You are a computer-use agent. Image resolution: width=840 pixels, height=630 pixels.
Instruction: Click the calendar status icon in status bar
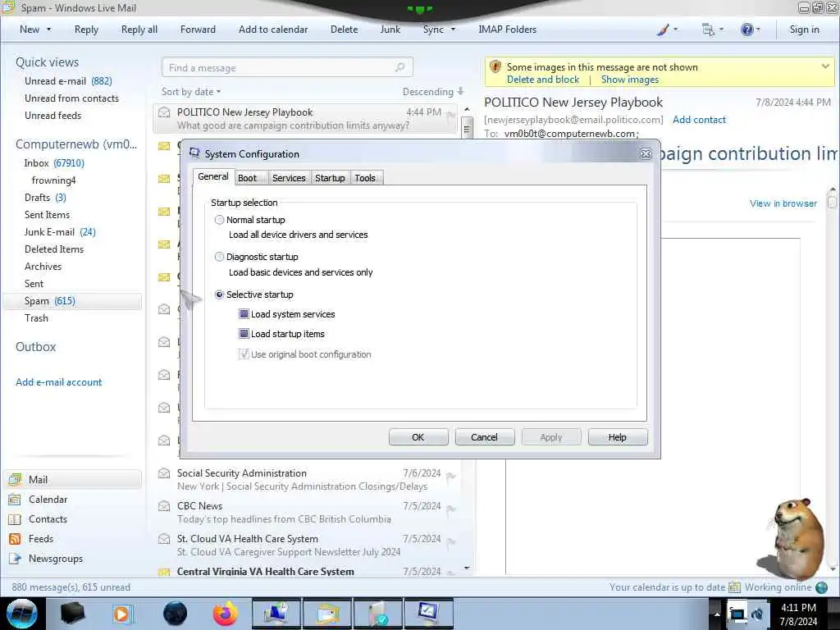734,587
